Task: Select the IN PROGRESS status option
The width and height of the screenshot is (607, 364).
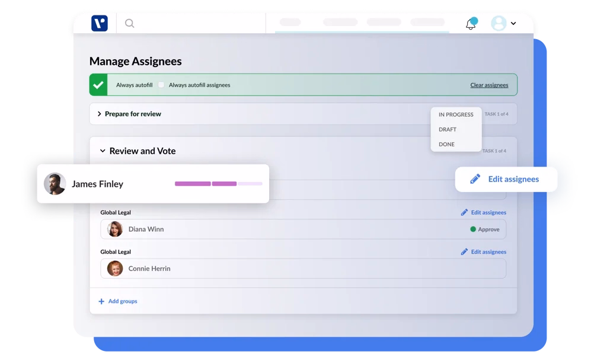Action: tap(456, 114)
